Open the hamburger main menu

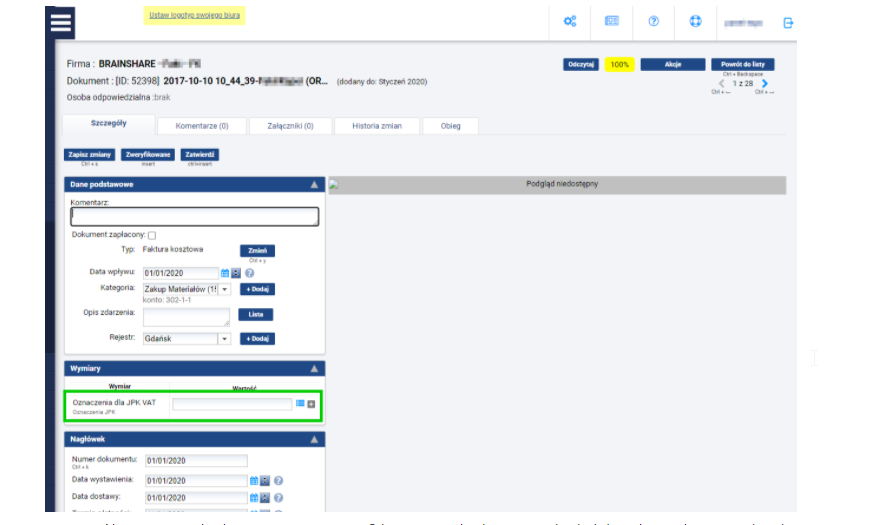point(60,23)
